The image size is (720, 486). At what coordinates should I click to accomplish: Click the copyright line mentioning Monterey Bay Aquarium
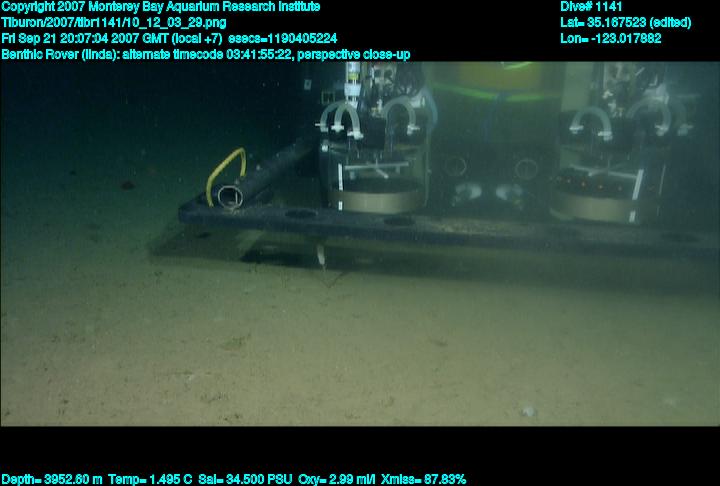tap(161, 7)
